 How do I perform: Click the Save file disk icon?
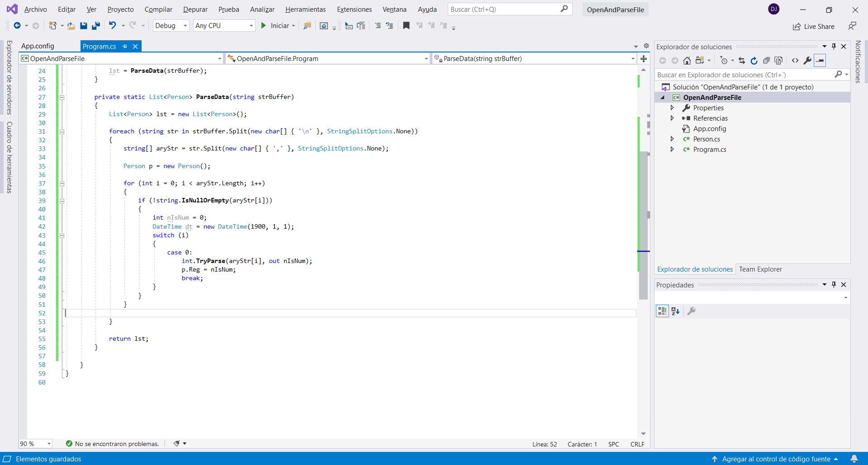point(84,26)
